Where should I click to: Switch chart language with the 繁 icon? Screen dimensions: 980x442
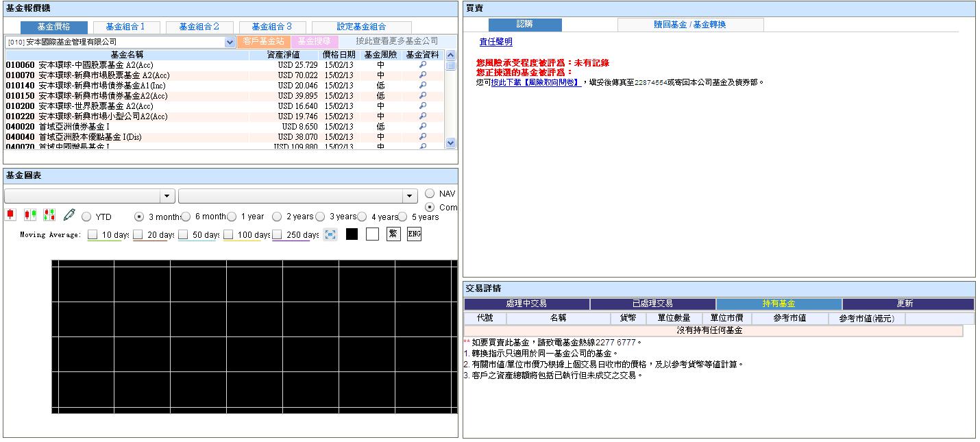(393, 234)
